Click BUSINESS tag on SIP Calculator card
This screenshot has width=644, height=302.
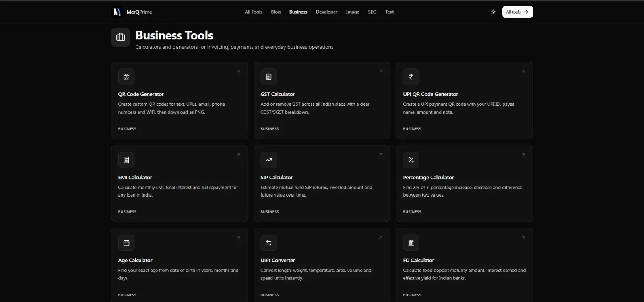coord(270,212)
